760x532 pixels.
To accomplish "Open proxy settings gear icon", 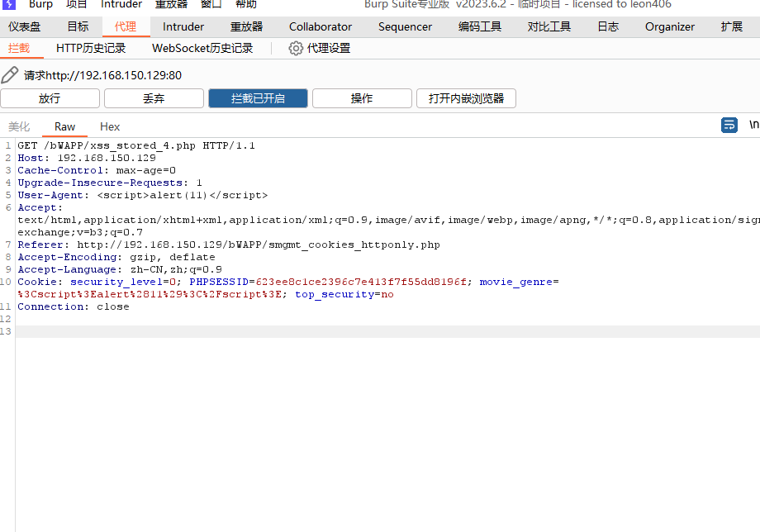I will (x=296, y=49).
